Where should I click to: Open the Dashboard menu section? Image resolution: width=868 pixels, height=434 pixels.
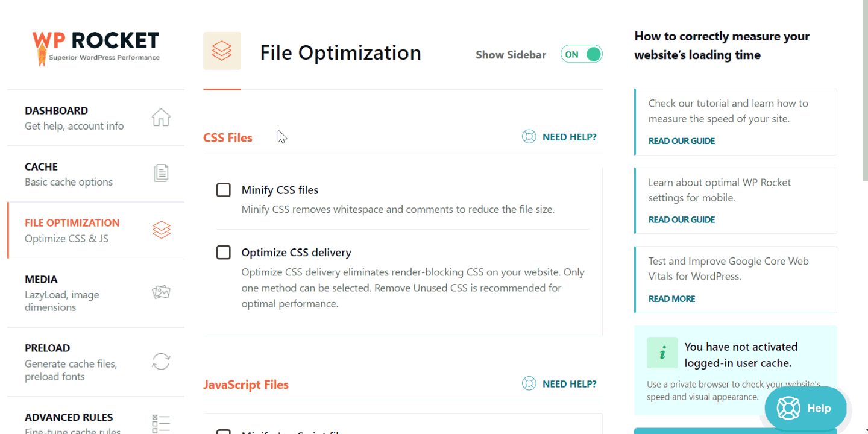pyautogui.click(x=74, y=118)
